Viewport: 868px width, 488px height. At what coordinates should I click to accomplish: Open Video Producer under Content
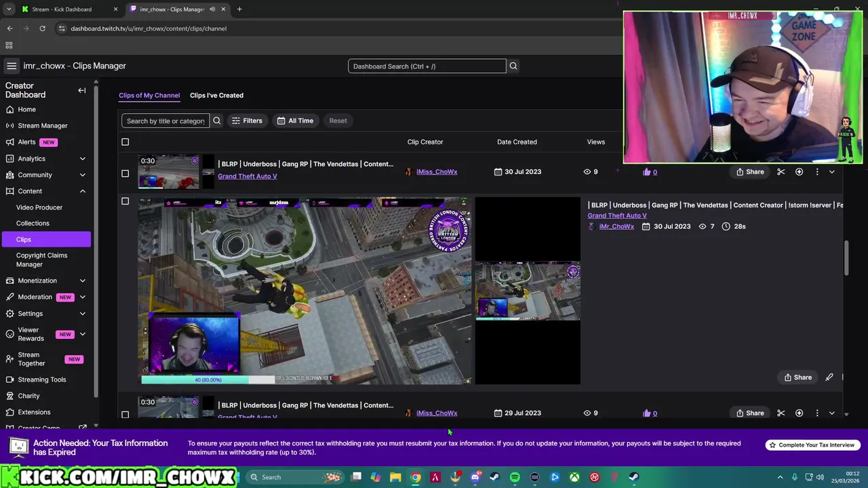click(x=39, y=207)
